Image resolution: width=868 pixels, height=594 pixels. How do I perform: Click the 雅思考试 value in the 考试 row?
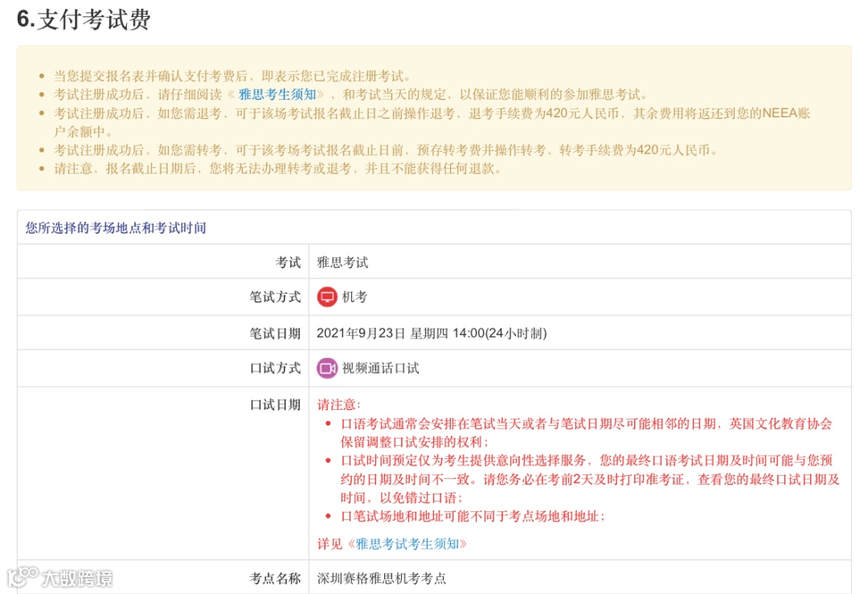(342, 262)
